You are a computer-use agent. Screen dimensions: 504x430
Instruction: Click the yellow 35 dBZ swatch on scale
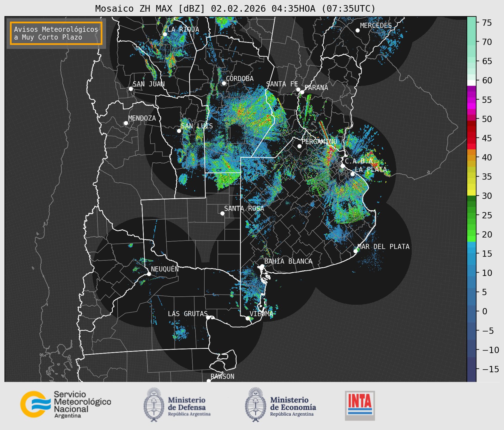click(x=471, y=177)
